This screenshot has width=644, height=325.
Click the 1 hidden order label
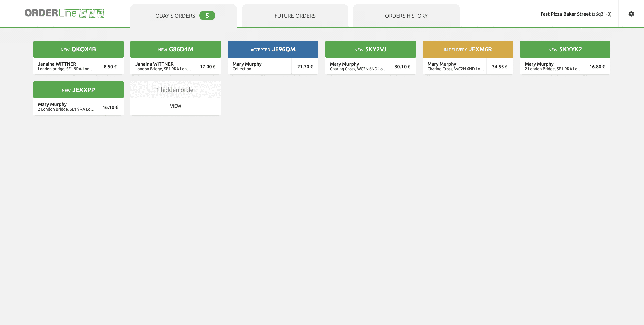click(175, 90)
